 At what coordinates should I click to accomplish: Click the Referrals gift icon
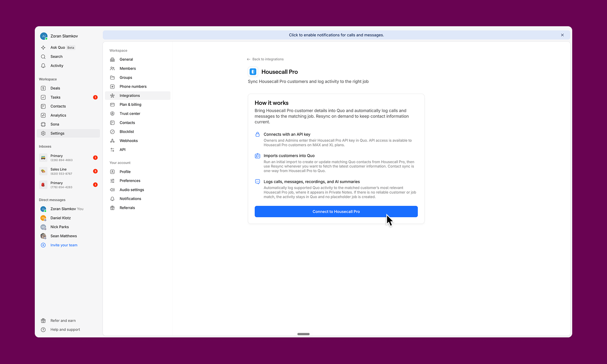pos(113,208)
